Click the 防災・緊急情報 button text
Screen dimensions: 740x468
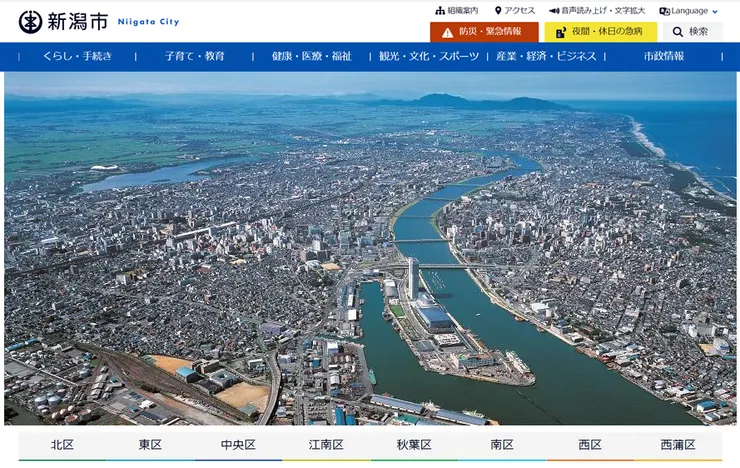(490, 31)
